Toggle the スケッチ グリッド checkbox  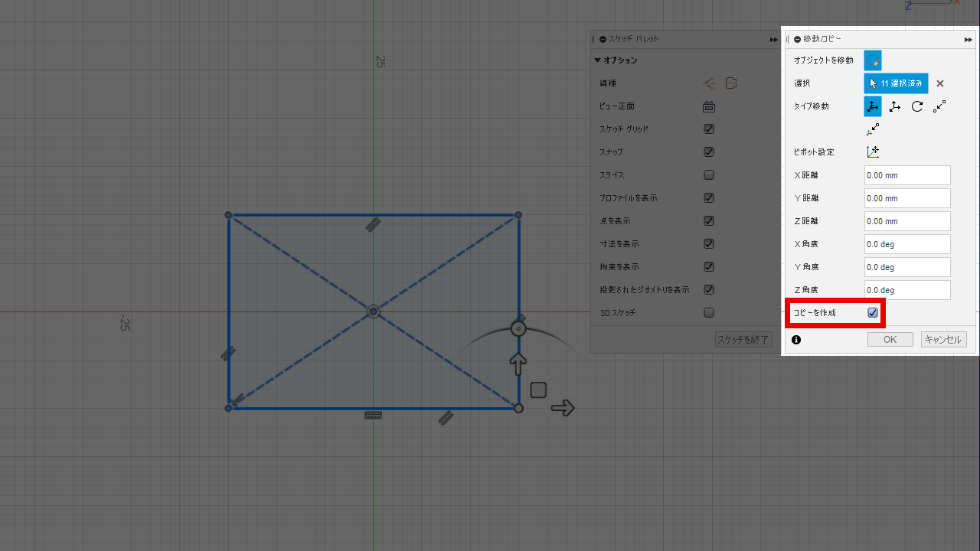coord(709,129)
